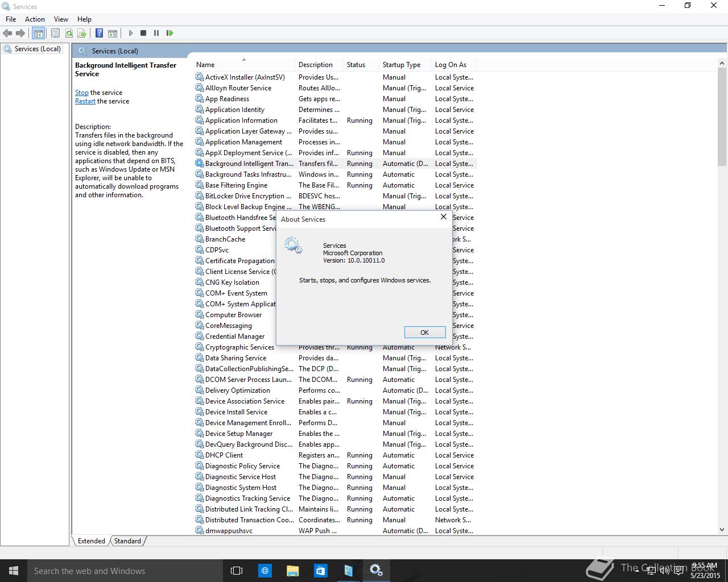
Task: Open the File menu
Action: coord(11,19)
